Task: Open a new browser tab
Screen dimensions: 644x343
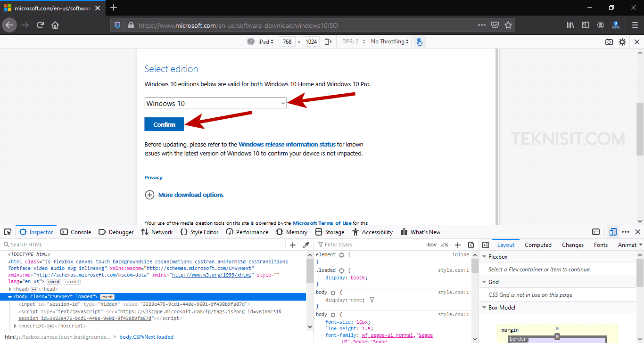Action: coord(114,8)
